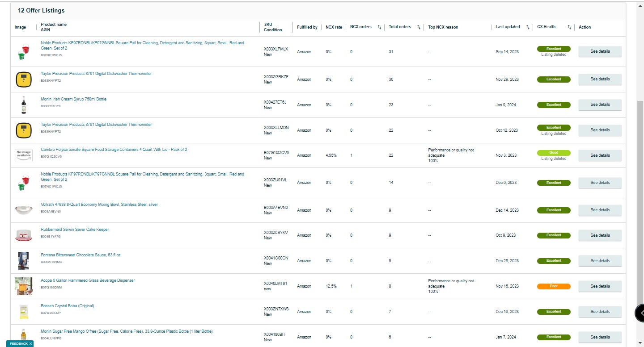Click the NCX rate column header
This screenshot has width=644, height=347.
click(334, 27)
